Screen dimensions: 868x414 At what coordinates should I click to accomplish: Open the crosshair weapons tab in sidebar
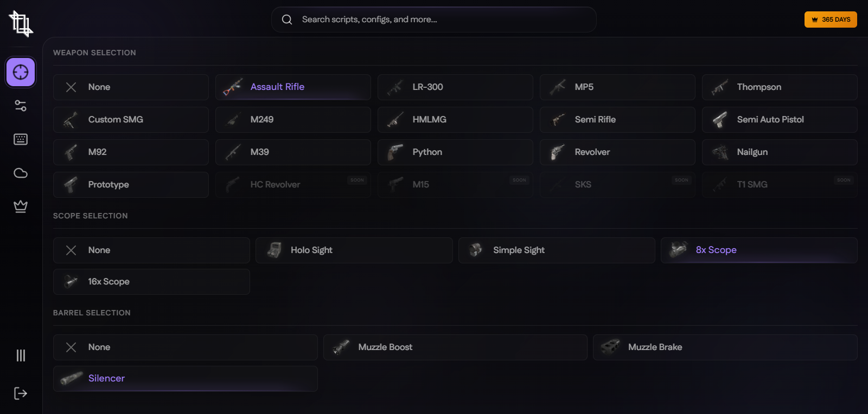tap(21, 72)
